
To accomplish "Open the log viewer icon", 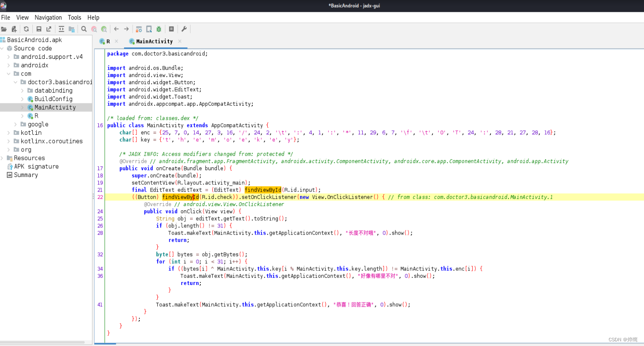I will click(172, 29).
